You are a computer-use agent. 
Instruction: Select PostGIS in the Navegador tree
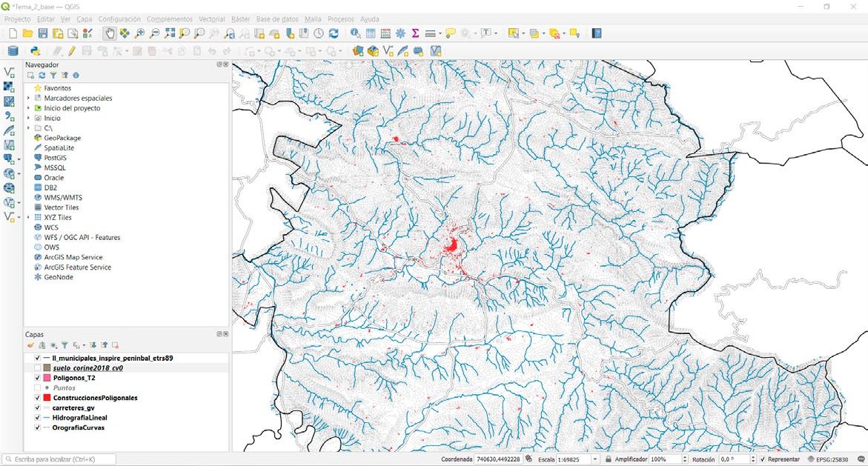point(55,158)
